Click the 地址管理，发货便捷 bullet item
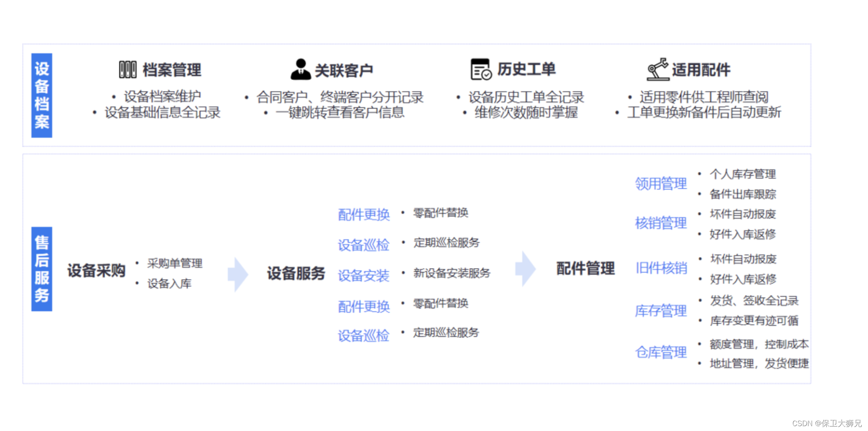 (x=759, y=363)
